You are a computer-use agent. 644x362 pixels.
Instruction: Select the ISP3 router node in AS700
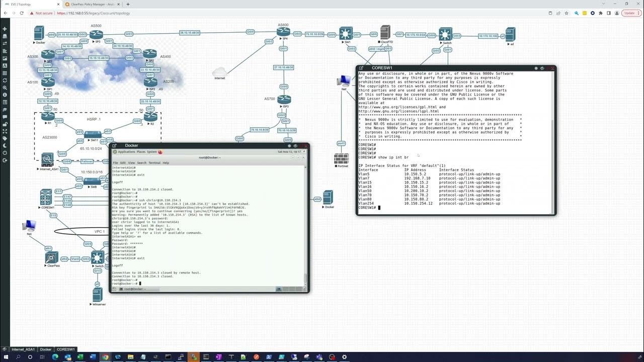(284, 100)
